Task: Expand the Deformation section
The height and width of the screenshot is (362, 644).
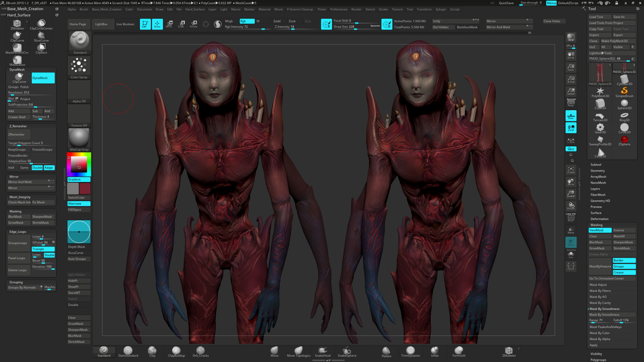Action: tap(599, 219)
